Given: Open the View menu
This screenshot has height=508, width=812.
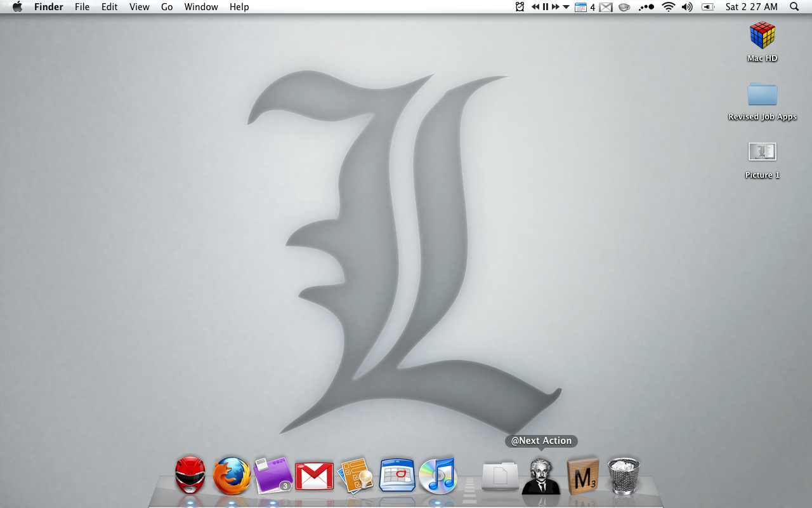Looking at the screenshot, I should [140, 7].
